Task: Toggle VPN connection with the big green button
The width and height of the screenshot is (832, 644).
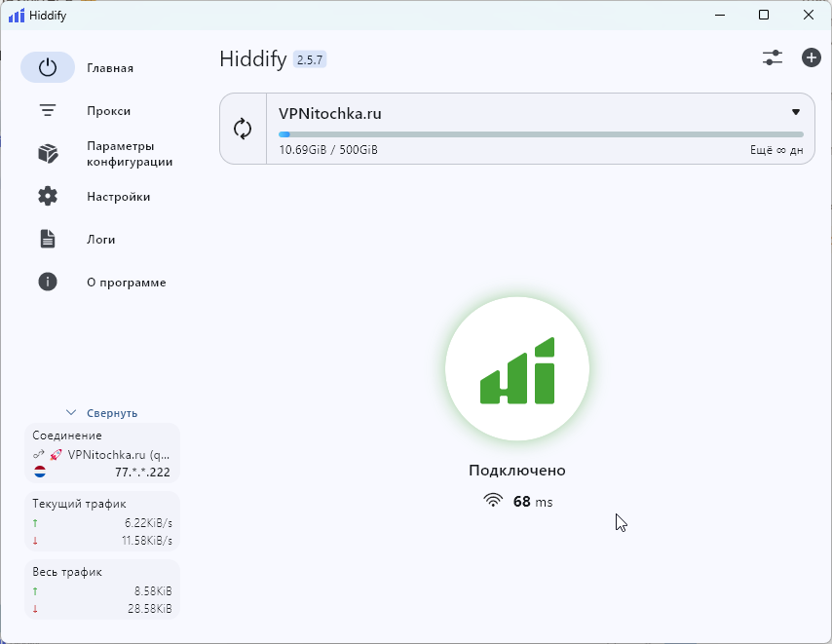Action: click(517, 369)
